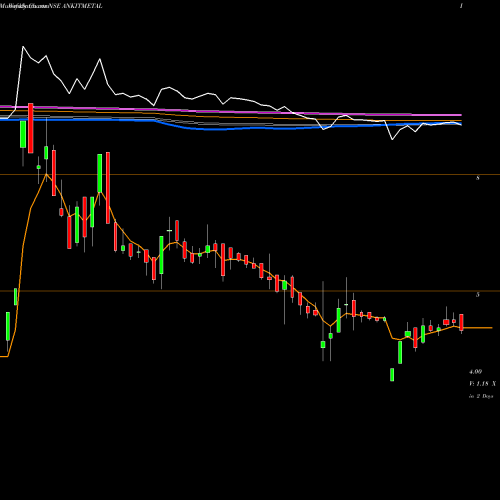Click the 'in 2 Days' text
500x500 pixels.
click(481, 396)
